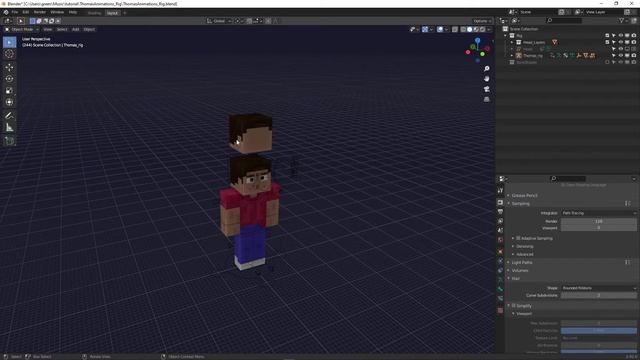Open the Output properties tab icon
The height and width of the screenshot is (360, 640).
pyautogui.click(x=500, y=211)
